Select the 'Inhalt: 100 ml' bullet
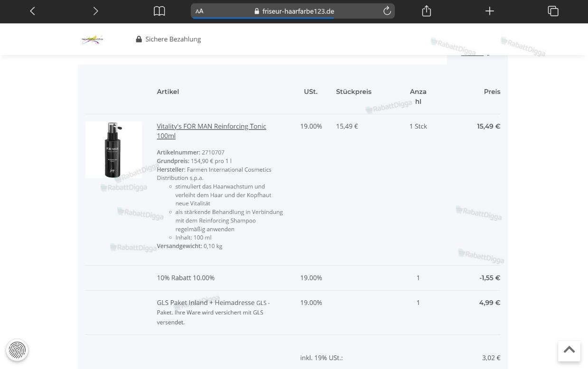This screenshot has width=588, height=369. point(193,238)
